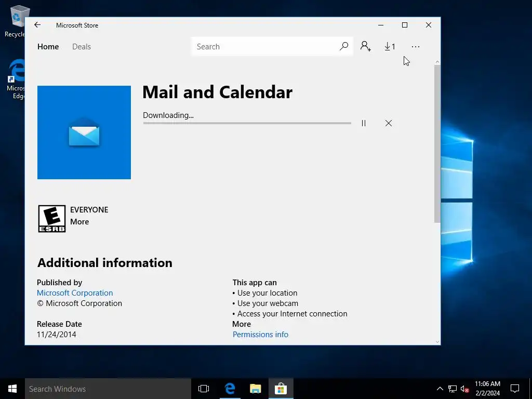This screenshot has width=532, height=399.
Task: Show hidden system tray icons
Action: tap(440, 389)
